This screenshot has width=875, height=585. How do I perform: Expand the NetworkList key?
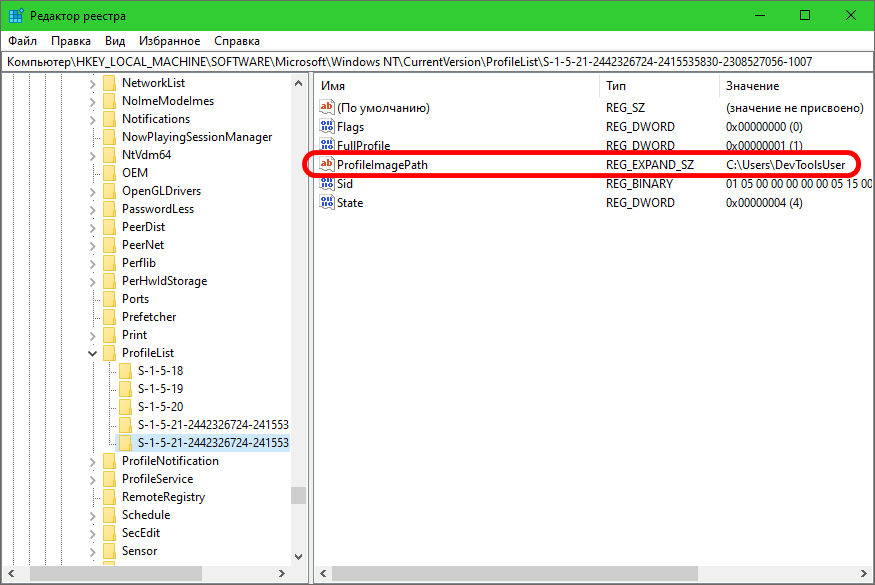(93, 84)
